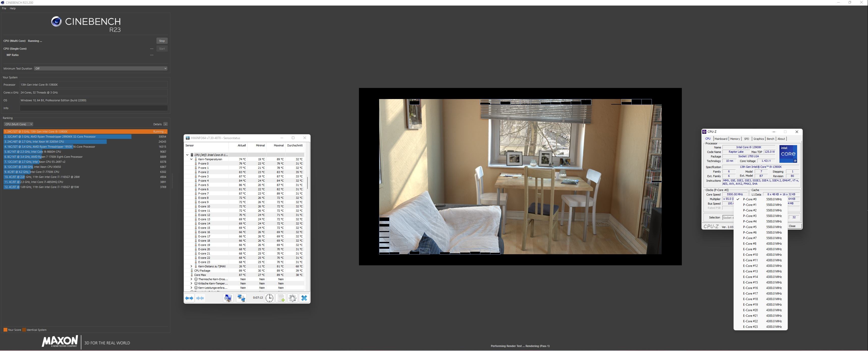Open HWiNFO sensor monitor magnifier icon
Viewport: 868px width, 351px height.
coord(228,298)
